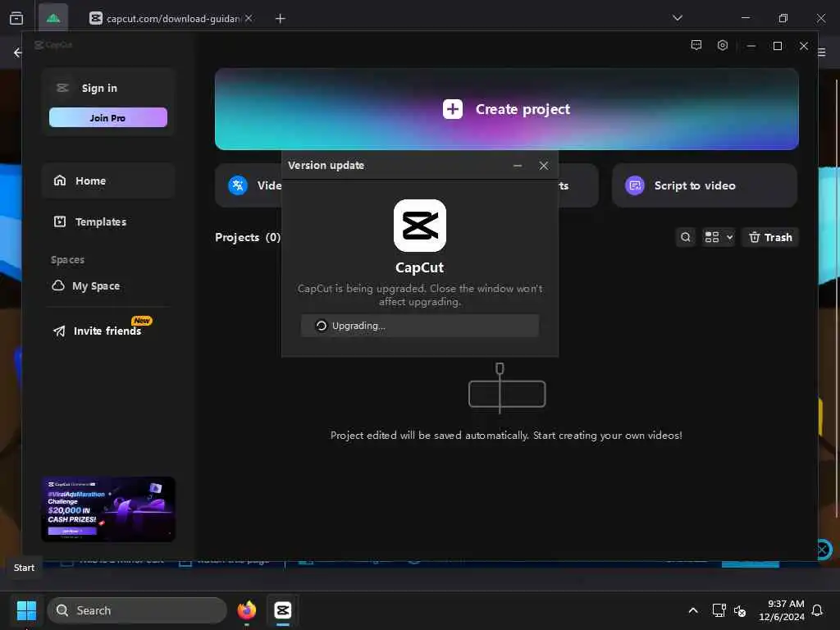Click the CapCut taskbar icon
The height and width of the screenshot is (630, 840).
point(282,610)
